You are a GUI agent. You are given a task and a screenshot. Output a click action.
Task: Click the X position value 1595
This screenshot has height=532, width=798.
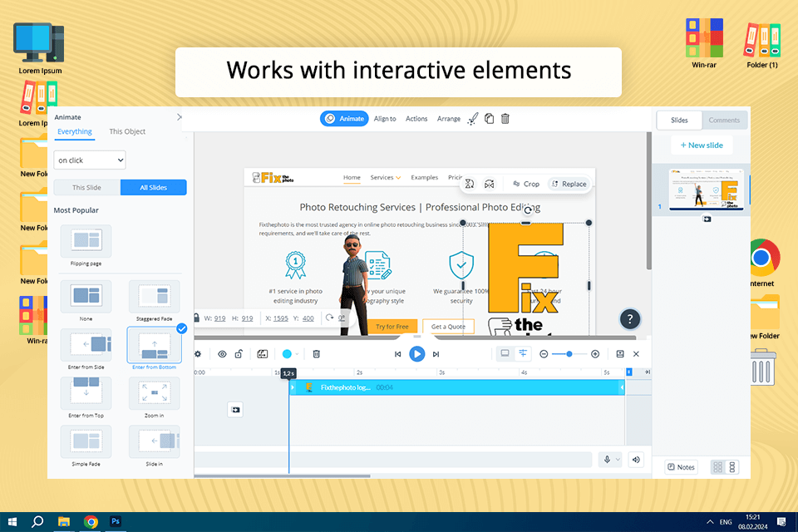(x=280, y=318)
